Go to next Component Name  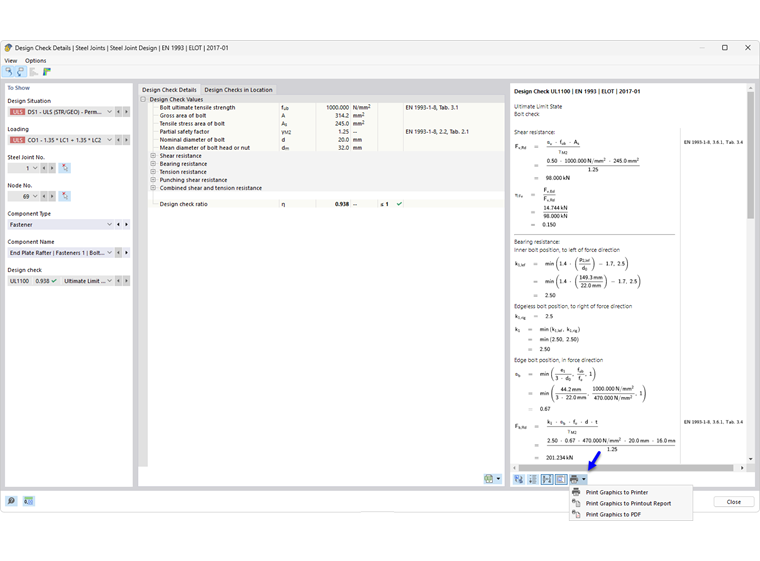pos(127,253)
